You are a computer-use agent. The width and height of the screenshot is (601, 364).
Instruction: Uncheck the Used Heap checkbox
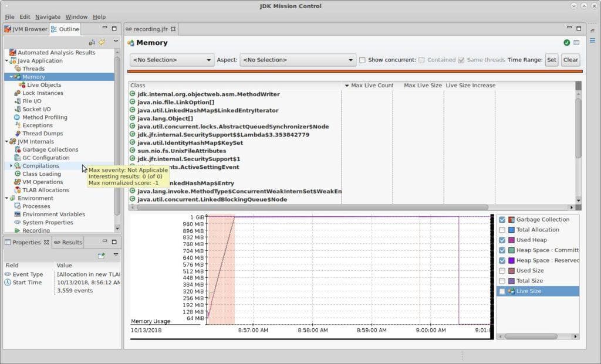click(502, 240)
